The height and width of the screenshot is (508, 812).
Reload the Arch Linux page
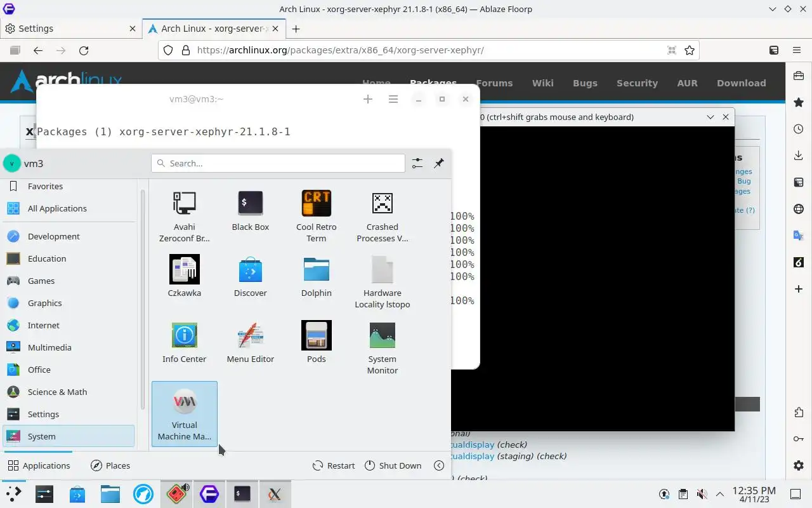click(x=84, y=50)
